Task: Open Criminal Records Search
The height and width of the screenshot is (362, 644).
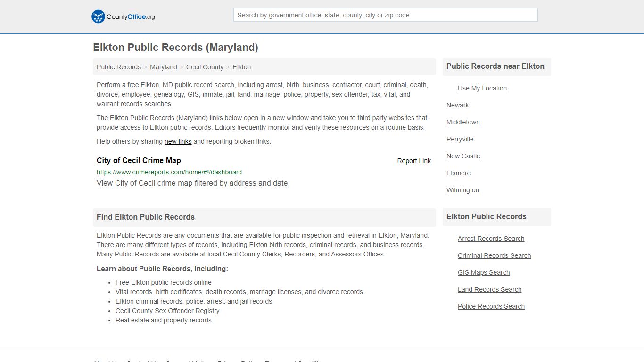Action: tap(494, 255)
